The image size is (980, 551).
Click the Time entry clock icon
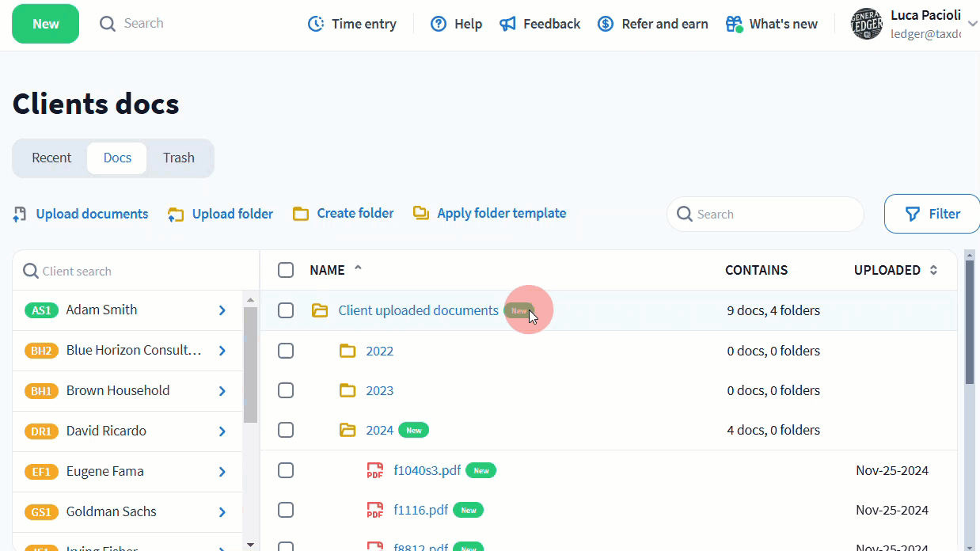click(x=316, y=24)
